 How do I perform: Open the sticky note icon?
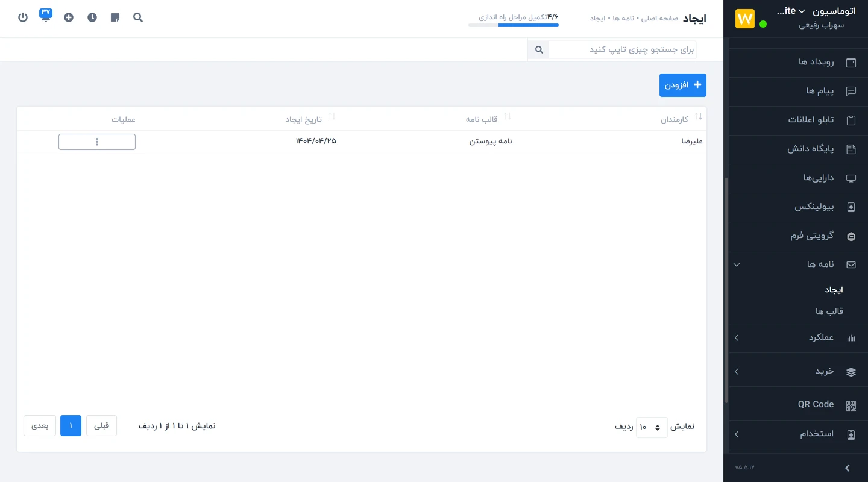point(115,17)
